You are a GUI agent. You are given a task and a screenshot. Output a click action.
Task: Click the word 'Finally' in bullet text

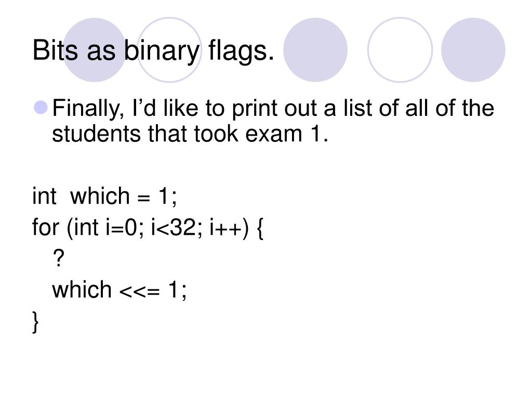pos(88,109)
